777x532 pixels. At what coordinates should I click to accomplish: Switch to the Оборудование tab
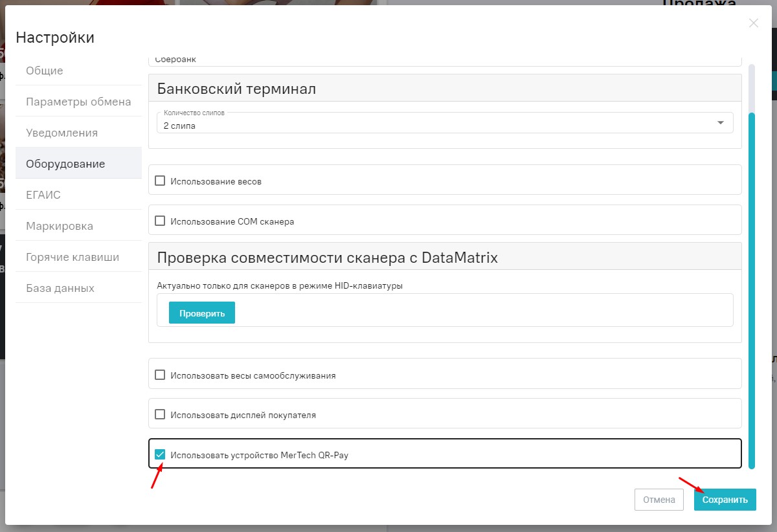click(x=65, y=163)
